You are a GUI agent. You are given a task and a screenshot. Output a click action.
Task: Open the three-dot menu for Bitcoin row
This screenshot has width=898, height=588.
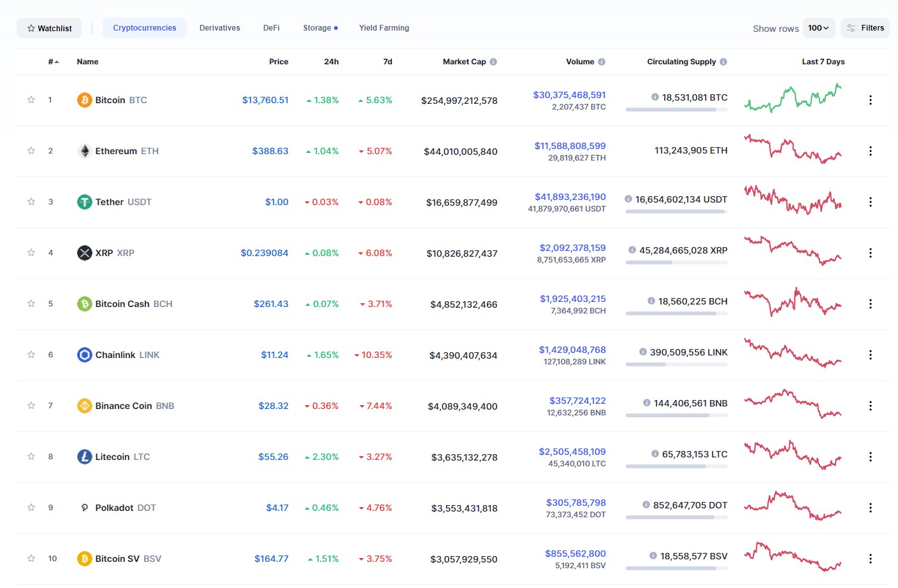point(870,100)
